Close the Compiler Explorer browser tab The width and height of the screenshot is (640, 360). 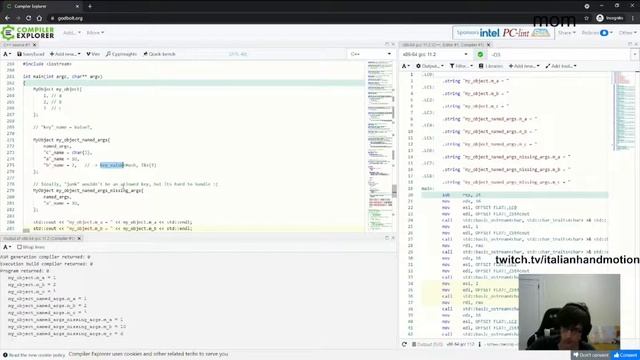click(78, 6)
